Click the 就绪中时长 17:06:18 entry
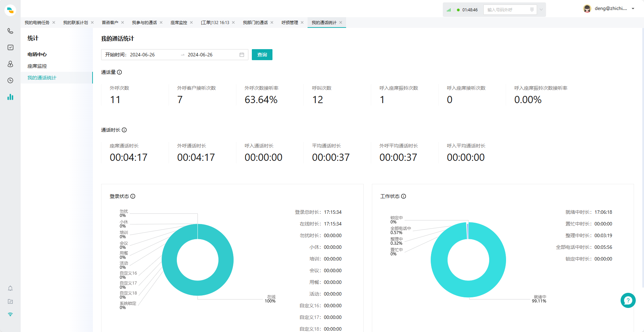This screenshot has width=644, height=332. pyautogui.click(x=589, y=212)
